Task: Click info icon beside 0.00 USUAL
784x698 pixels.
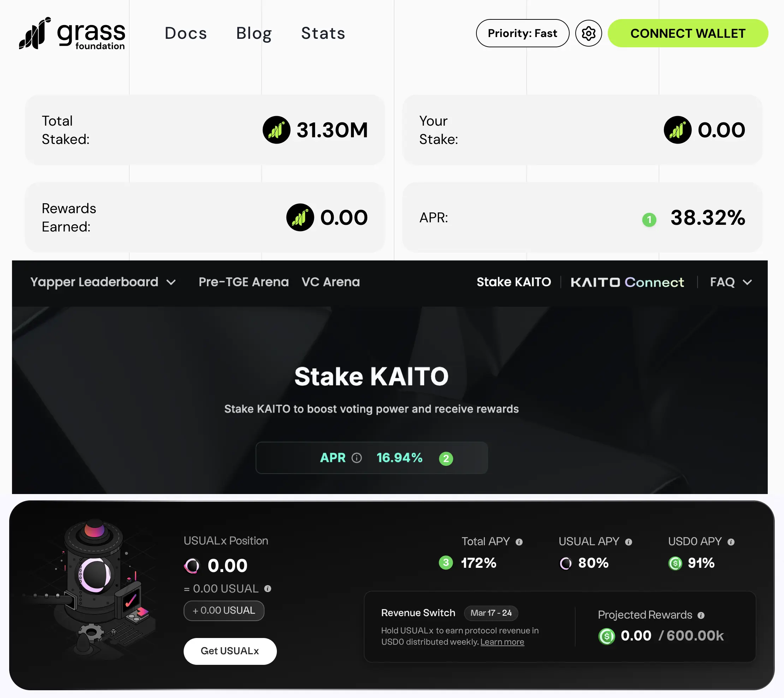Action: (x=267, y=589)
